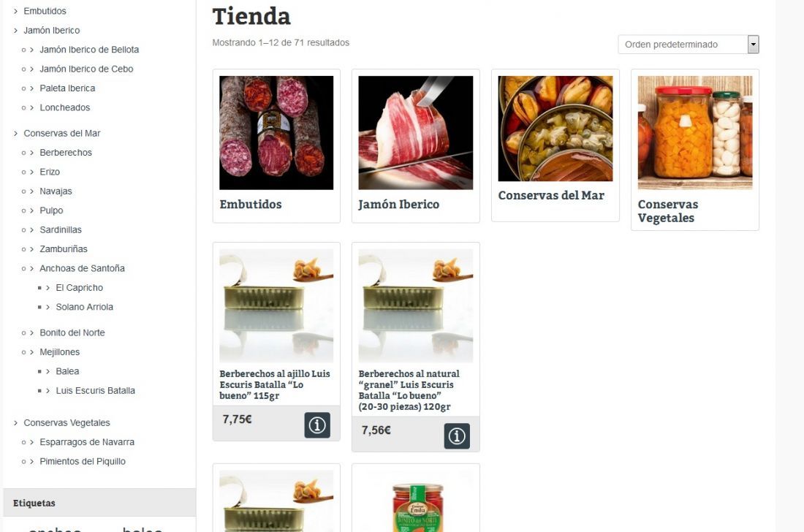Image resolution: width=804 pixels, height=532 pixels.
Task: Open Pimientos del Piquillo sidebar link
Action: [x=83, y=461]
